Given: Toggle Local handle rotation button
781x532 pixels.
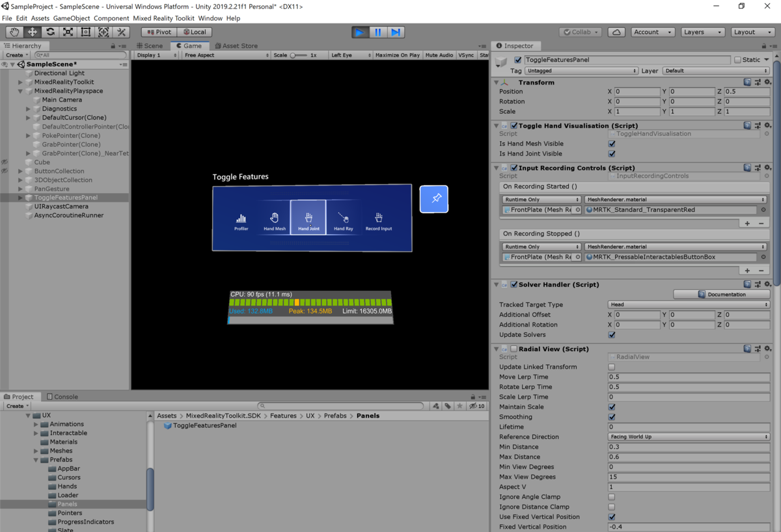Looking at the screenshot, I should pyautogui.click(x=194, y=32).
